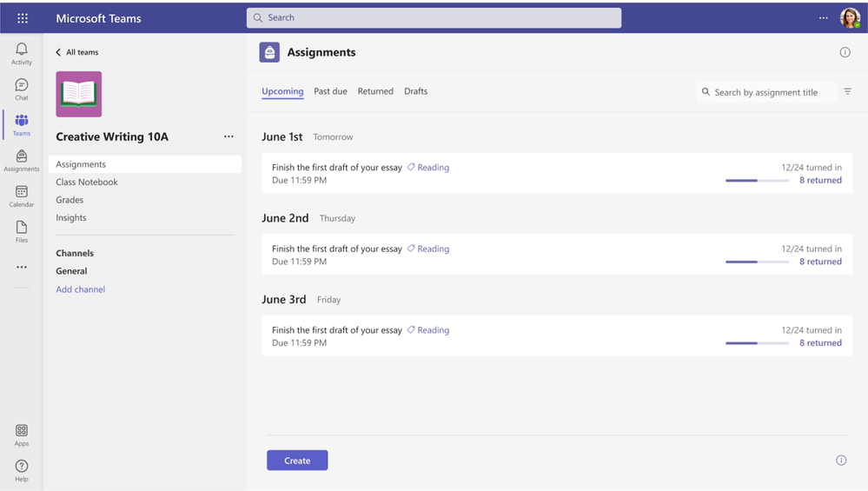Click June 1st date heading
The width and height of the screenshot is (868, 491).
282,136
